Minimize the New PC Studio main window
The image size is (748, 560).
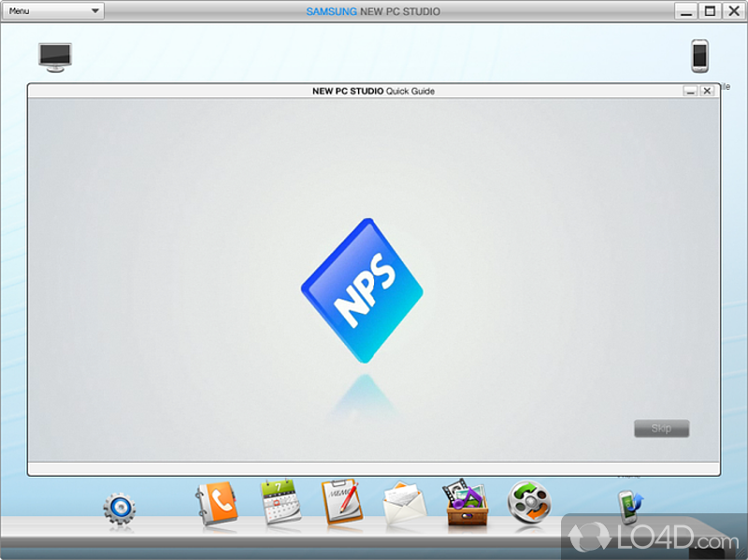point(686,11)
